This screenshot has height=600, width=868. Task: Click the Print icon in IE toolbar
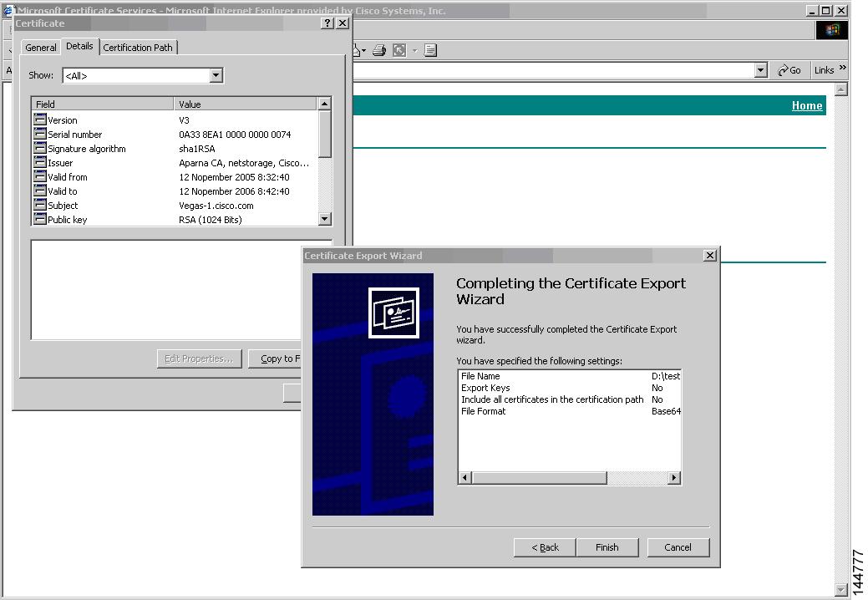point(379,50)
